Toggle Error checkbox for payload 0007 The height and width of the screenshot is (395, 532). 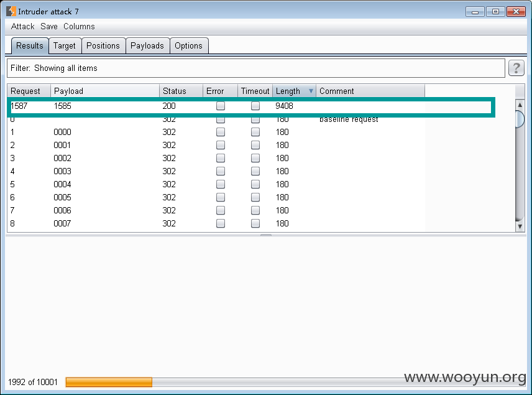tap(221, 223)
